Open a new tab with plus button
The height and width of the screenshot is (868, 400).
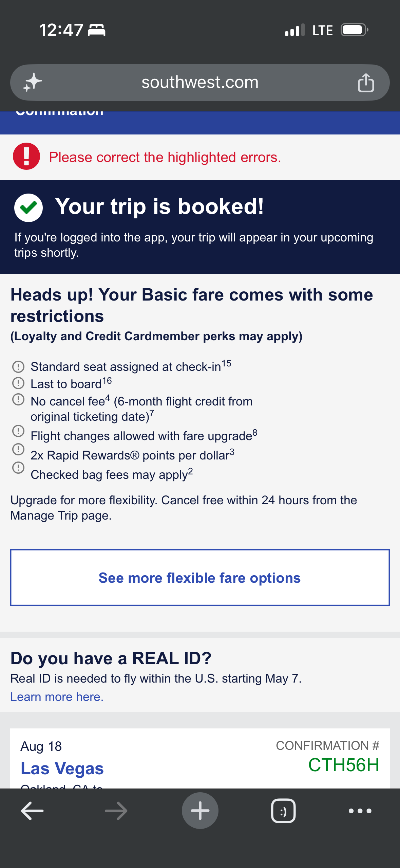pos(200,811)
